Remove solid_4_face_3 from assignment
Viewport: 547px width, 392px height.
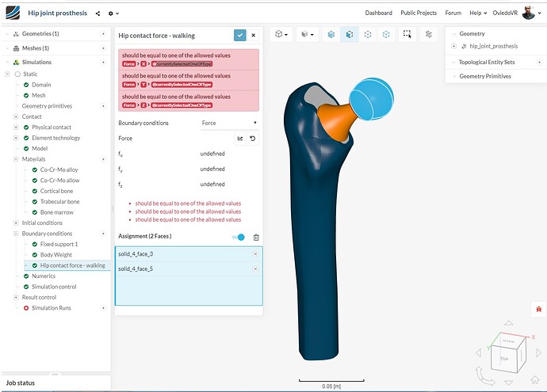255,254
